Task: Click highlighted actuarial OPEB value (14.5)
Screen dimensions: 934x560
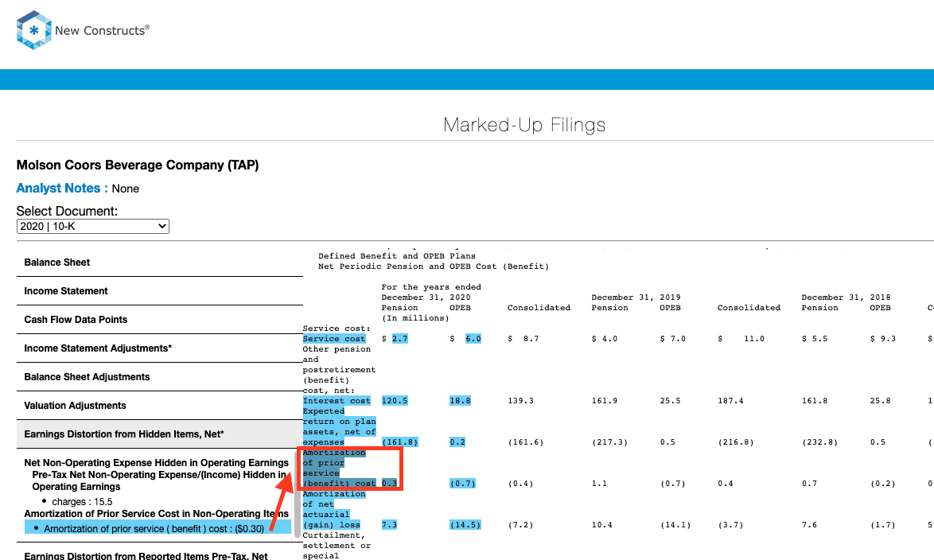Action: (465, 525)
